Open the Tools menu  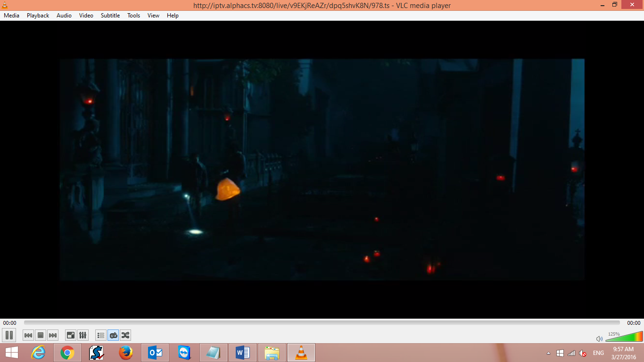(134, 16)
